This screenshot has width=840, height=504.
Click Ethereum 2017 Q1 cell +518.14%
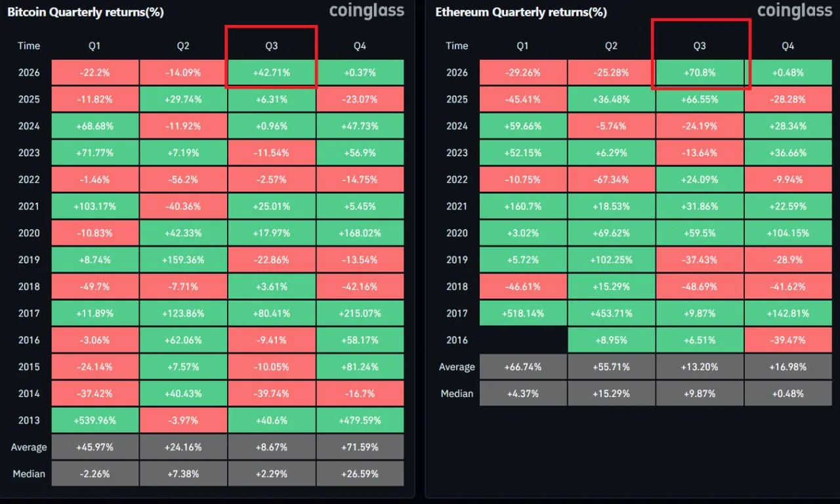point(523,313)
